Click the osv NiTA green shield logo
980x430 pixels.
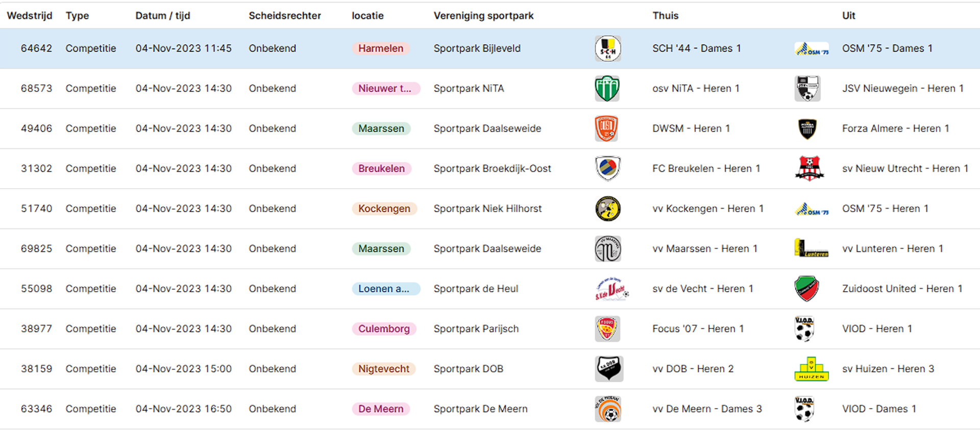[x=607, y=88]
